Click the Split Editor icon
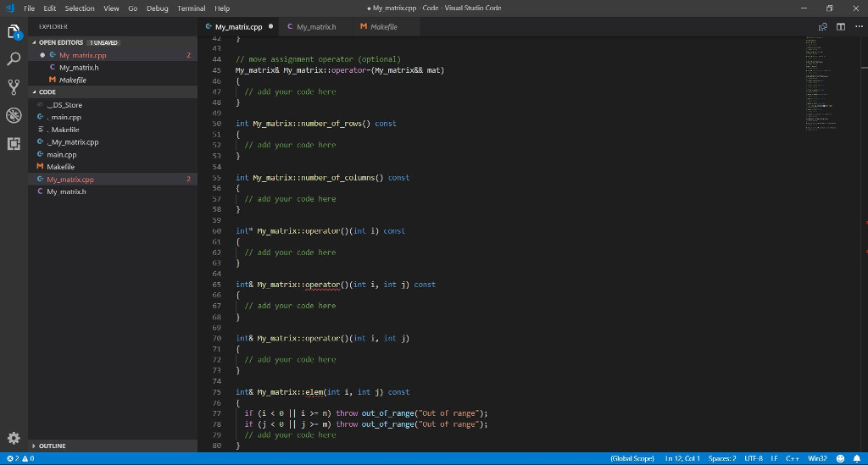868x465 pixels. coord(841,26)
